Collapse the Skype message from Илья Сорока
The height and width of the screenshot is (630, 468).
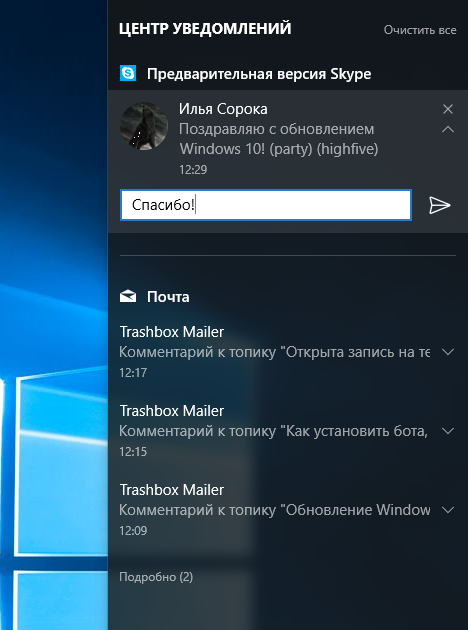448,129
